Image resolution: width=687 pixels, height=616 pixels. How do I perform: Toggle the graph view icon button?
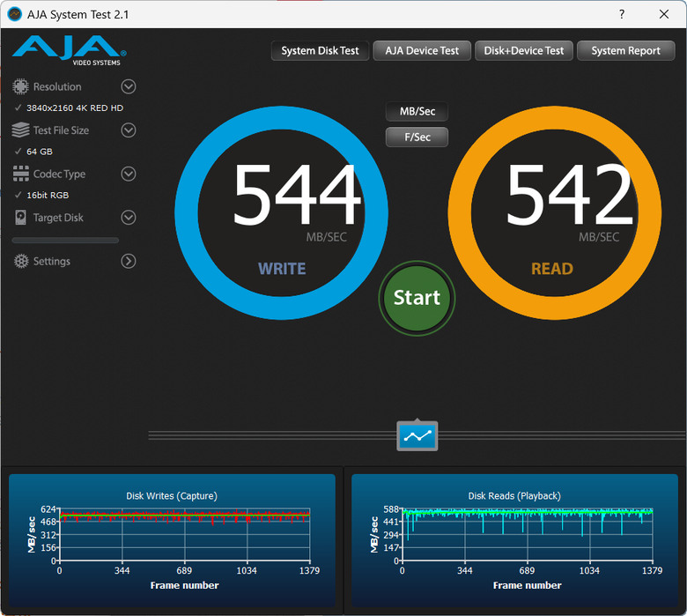(417, 436)
